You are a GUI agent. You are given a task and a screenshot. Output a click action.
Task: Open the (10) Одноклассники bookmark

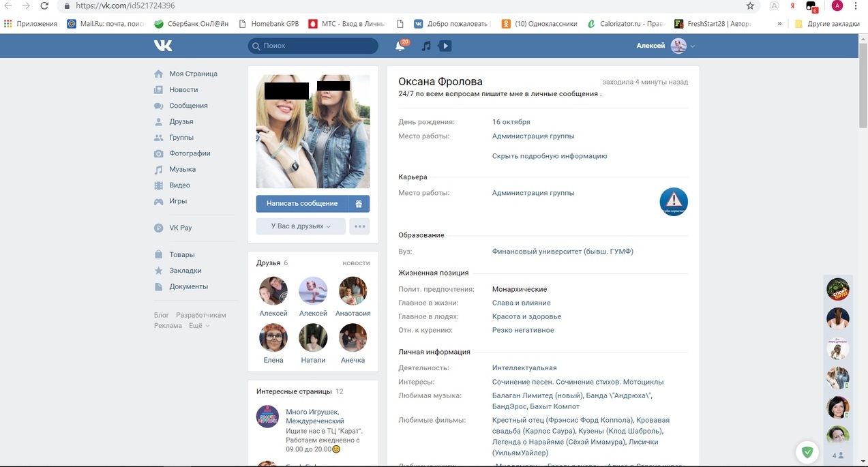(539, 24)
